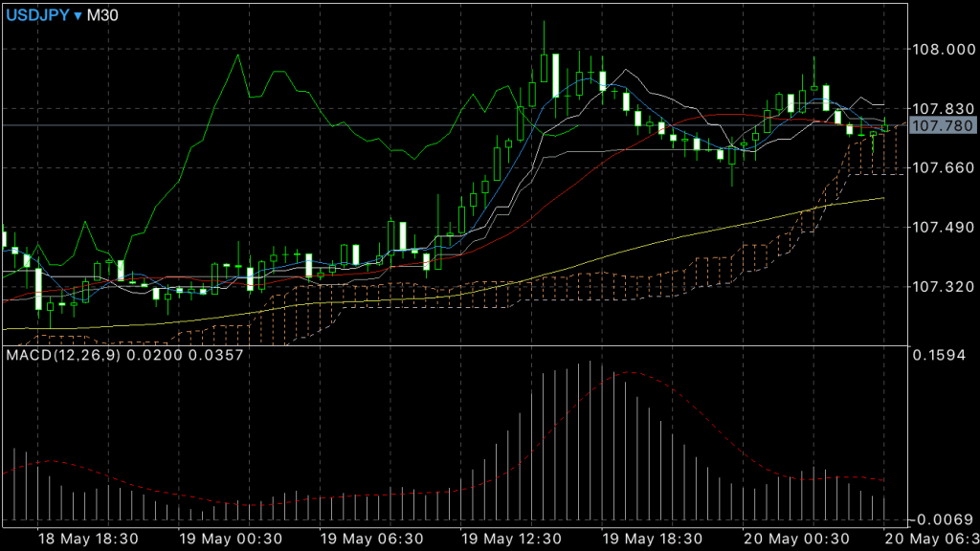Click the 20 May 00:30 time label
980x551 pixels.
coord(795,539)
